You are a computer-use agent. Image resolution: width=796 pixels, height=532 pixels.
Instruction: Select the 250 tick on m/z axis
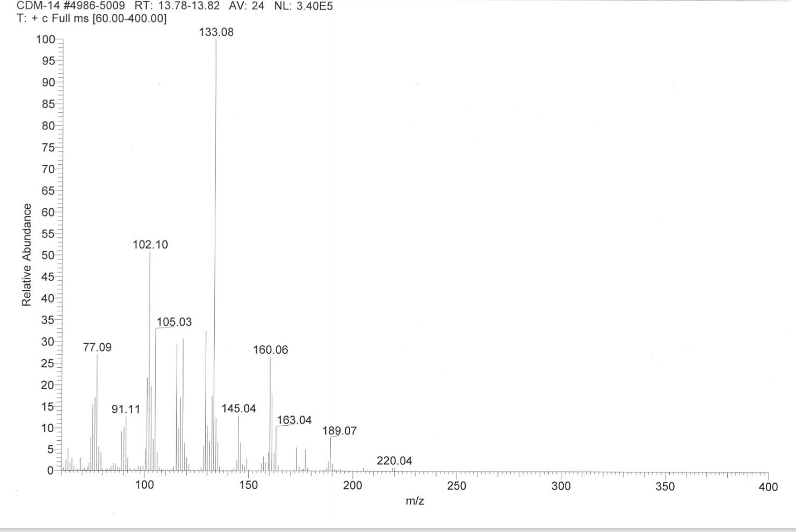click(x=457, y=486)
